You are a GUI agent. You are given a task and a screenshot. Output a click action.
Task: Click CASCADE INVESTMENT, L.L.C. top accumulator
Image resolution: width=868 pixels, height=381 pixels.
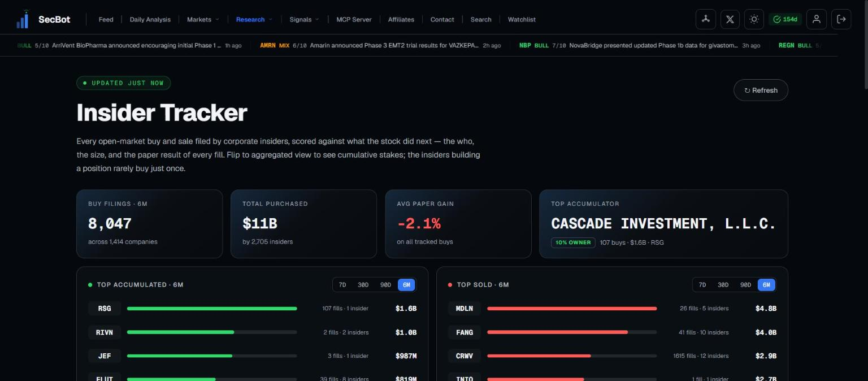click(663, 223)
